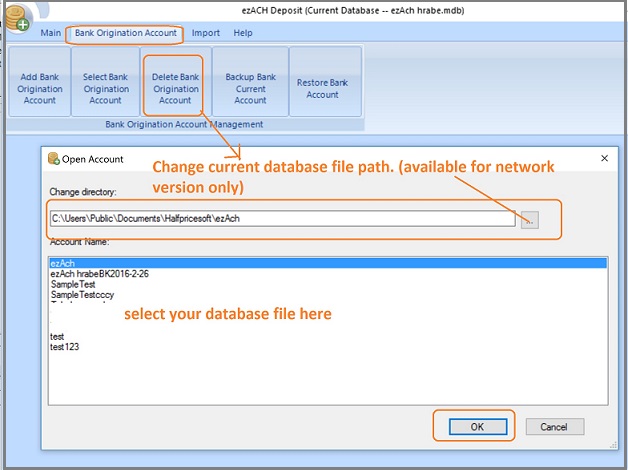Click Add Bank Origination Account button

(40, 88)
